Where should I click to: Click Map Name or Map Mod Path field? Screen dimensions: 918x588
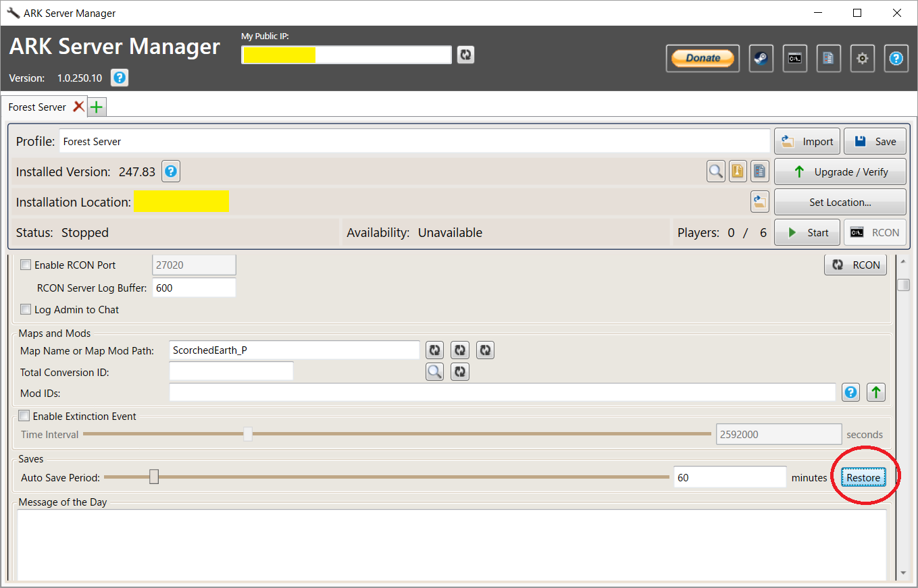(295, 350)
